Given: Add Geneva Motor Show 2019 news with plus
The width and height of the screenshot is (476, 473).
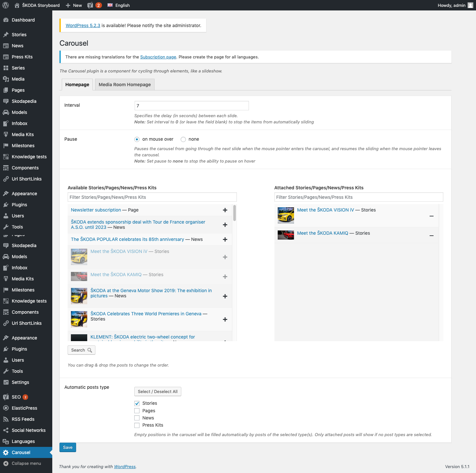Looking at the screenshot, I should 225,296.
